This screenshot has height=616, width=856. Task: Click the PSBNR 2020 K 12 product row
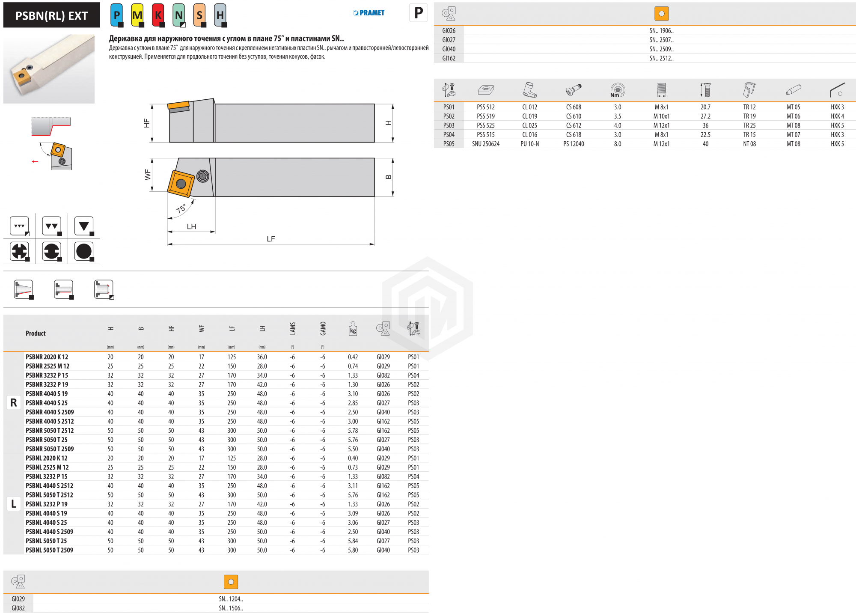point(47,357)
